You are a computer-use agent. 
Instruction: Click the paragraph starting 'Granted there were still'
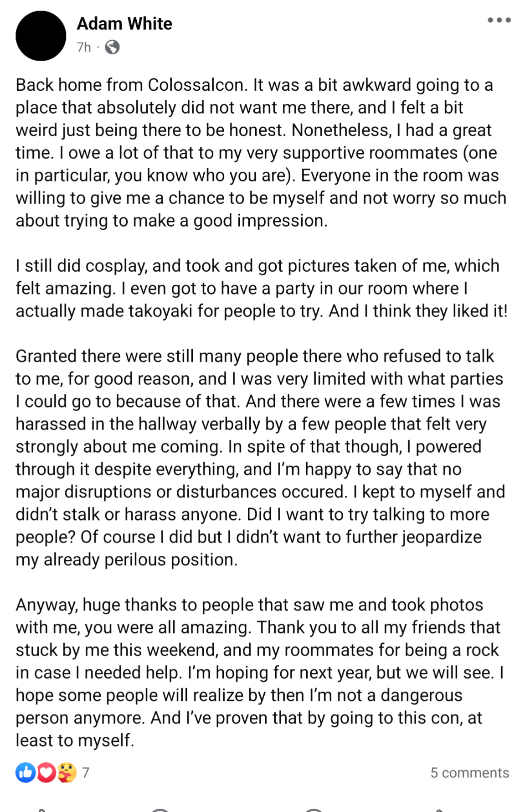click(x=260, y=458)
